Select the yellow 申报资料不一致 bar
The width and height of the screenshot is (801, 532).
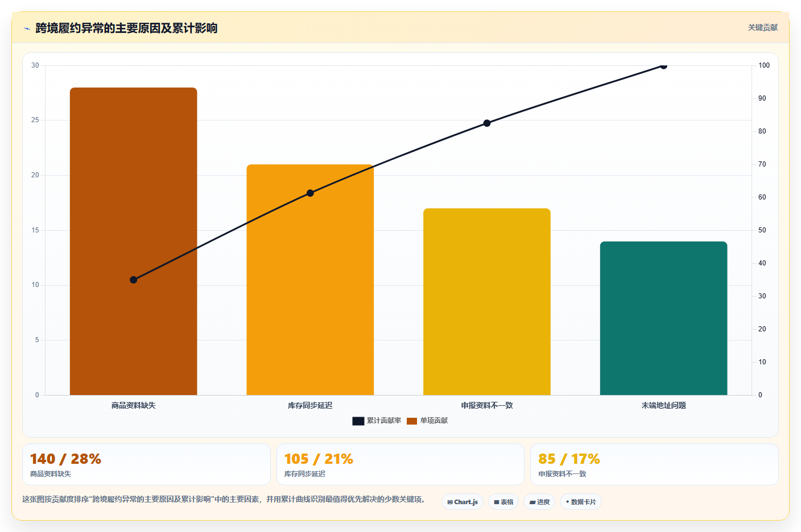[x=487, y=302]
